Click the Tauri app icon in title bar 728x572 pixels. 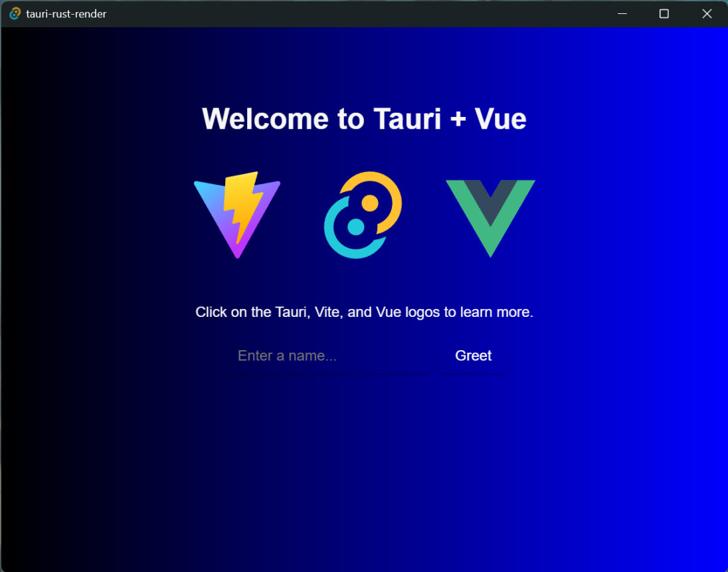[x=15, y=13]
